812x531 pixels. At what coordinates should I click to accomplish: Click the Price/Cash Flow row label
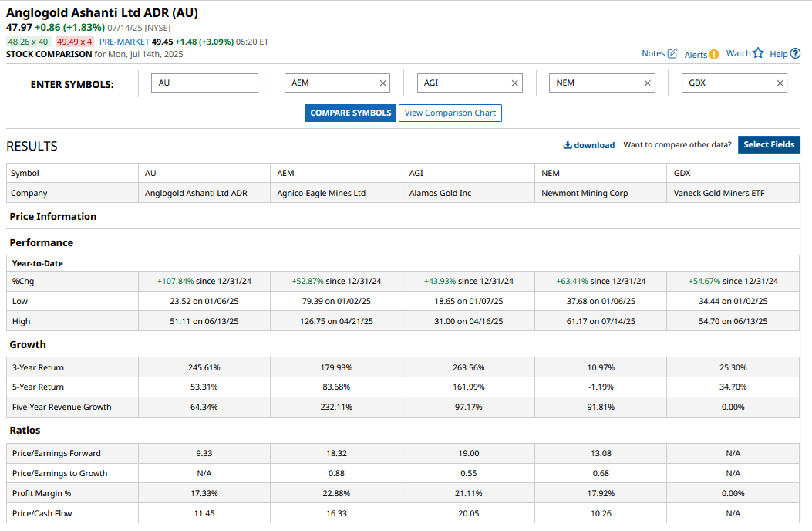click(x=42, y=513)
